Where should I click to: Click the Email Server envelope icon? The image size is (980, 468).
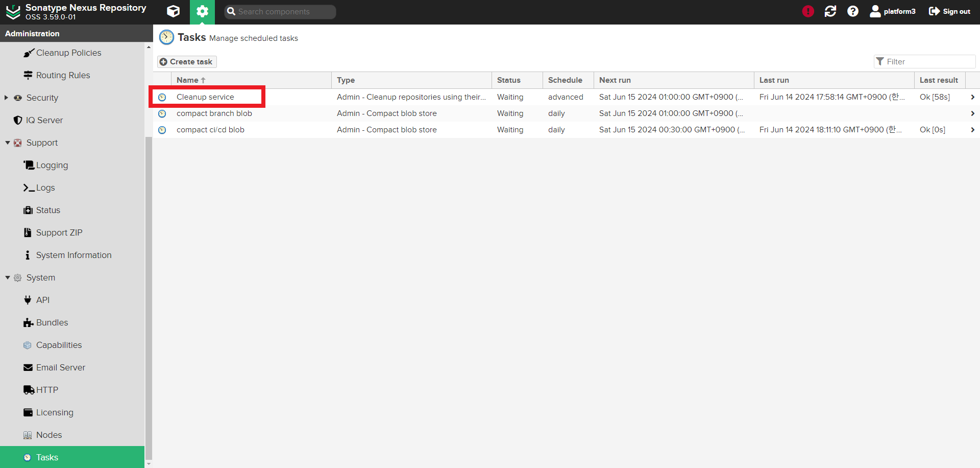click(28, 367)
